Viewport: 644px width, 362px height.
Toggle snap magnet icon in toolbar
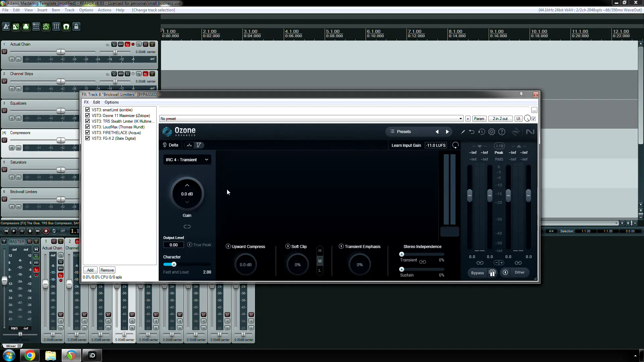[x=66, y=26]
